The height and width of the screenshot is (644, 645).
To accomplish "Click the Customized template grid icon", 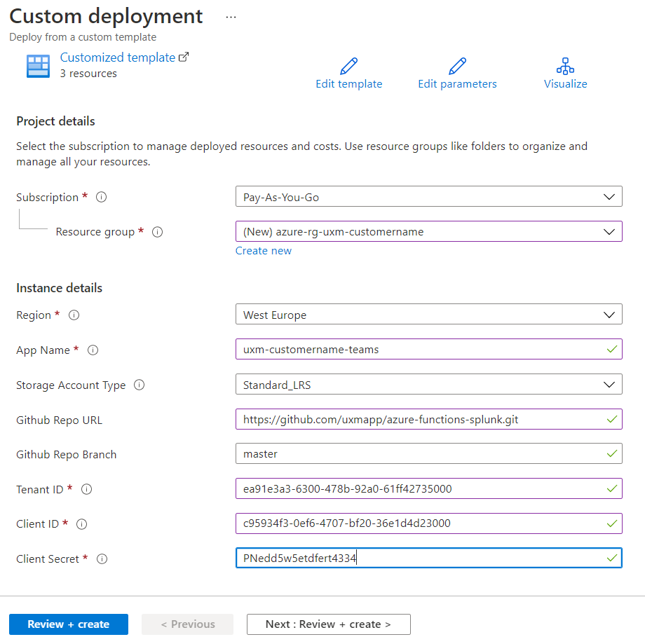I will [x=38, y=65].
